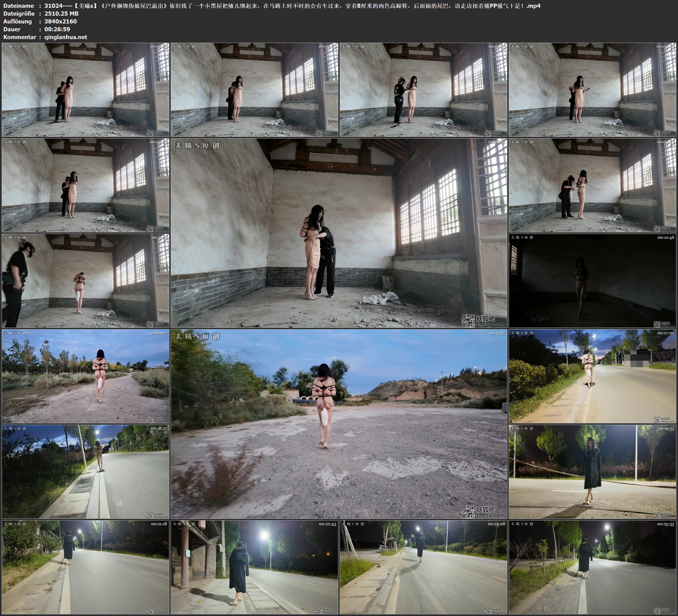The image size is (678, 616).
Task: Select the thumbnail timestamped 00:05:40
Action: click(x=593, y=90)
